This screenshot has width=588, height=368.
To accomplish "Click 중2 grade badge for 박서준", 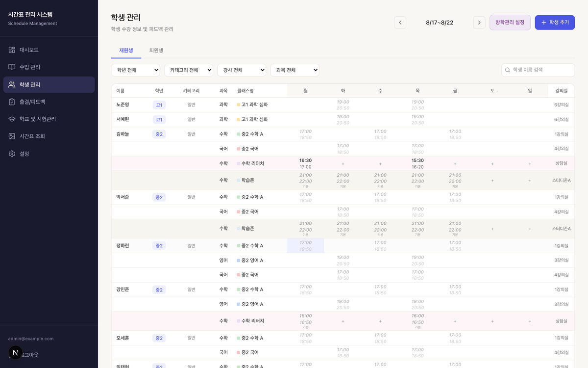I will (159, 197).
